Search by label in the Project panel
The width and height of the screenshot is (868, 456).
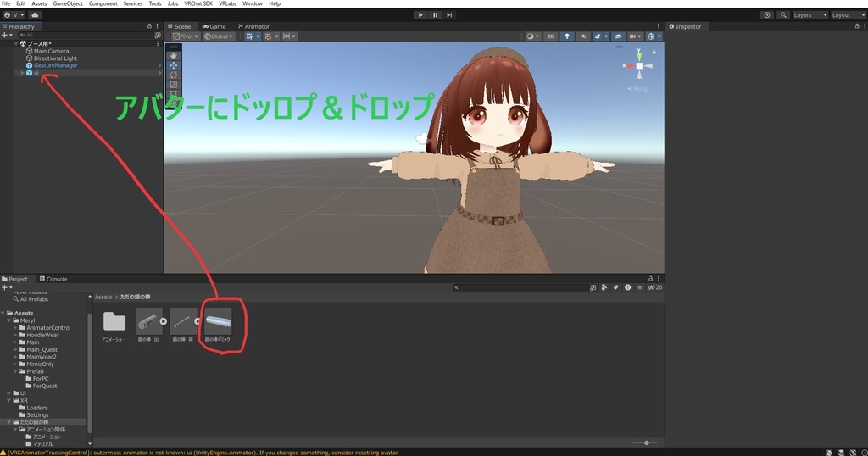pos(615,287)
